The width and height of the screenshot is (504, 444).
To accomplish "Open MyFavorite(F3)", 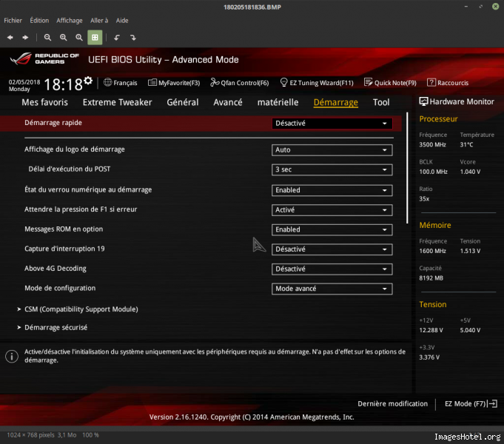I will click(174, 83).
